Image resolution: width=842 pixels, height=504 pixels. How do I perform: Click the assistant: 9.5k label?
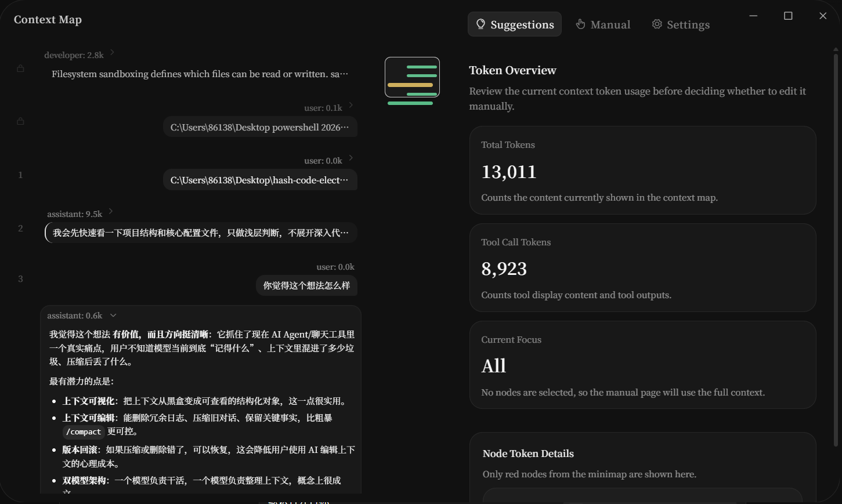[74, 214]
